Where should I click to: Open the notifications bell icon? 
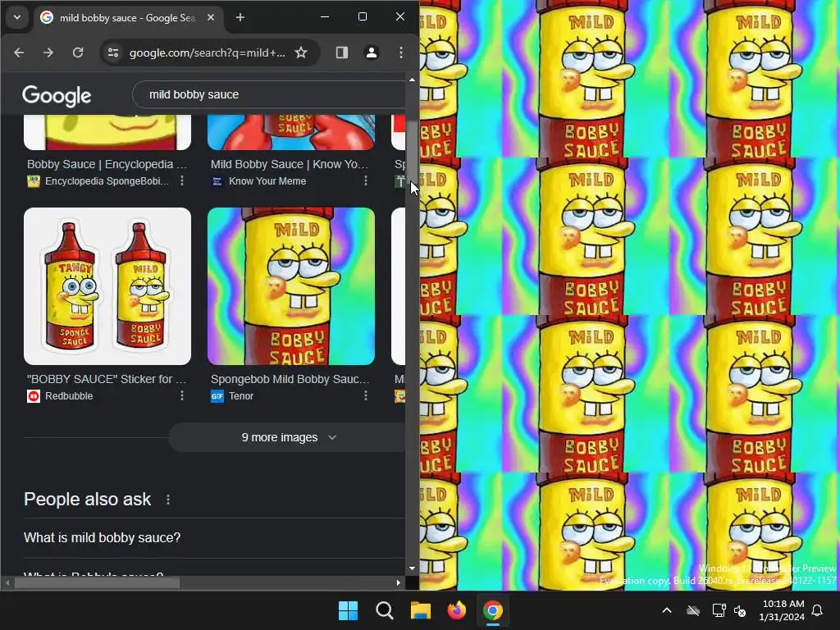click(818, 610)
